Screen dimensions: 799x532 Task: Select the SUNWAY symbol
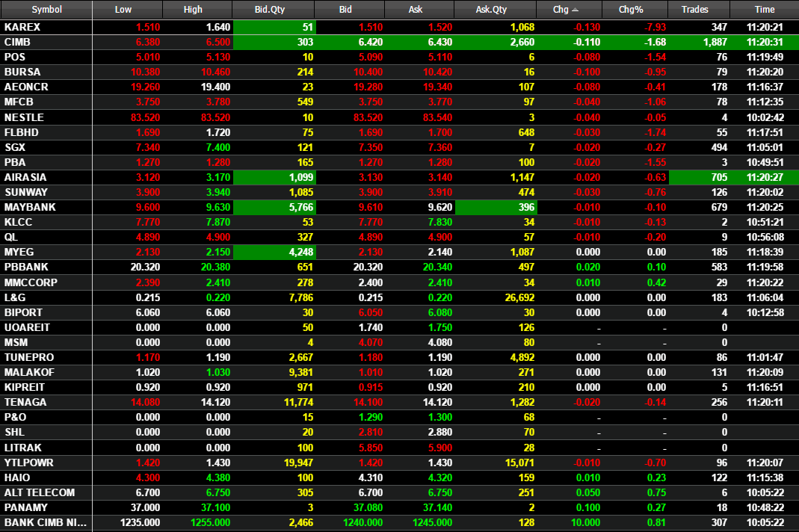[26, 192]
